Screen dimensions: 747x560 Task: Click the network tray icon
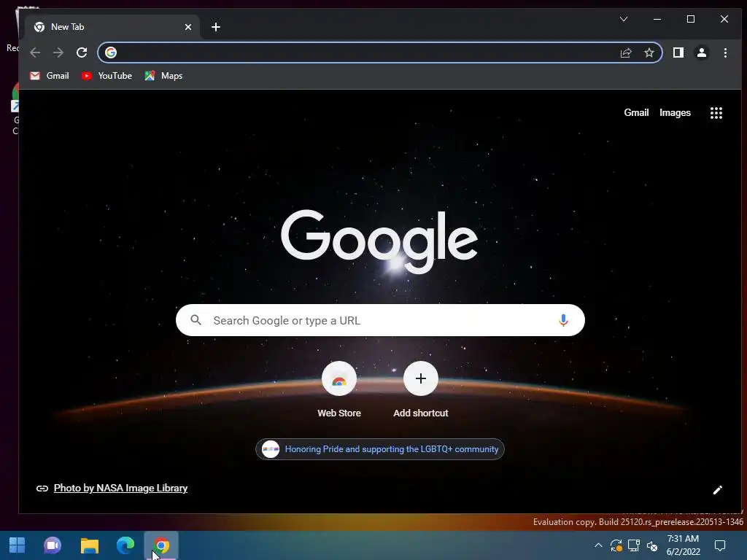[634, 545]
